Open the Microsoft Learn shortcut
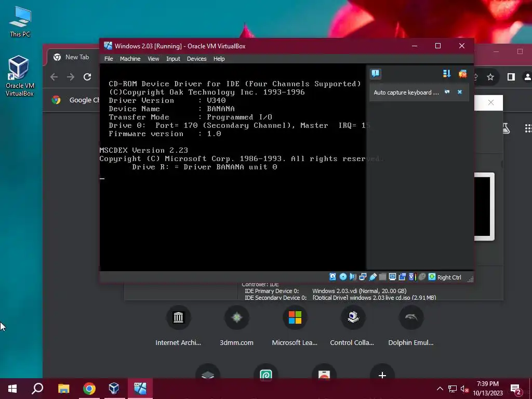 pyautogui.click(x=295, y=326)
